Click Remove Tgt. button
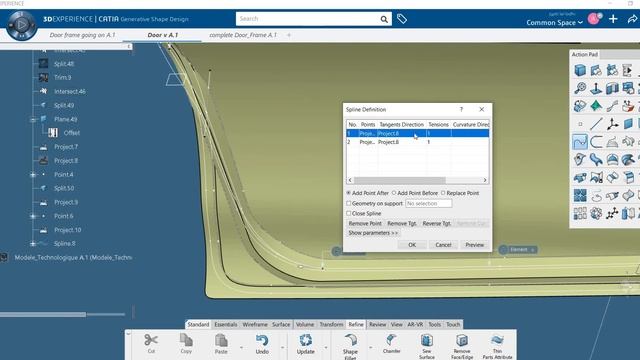The height and width of the screenshot is (360, 640). tap(402, 223)
